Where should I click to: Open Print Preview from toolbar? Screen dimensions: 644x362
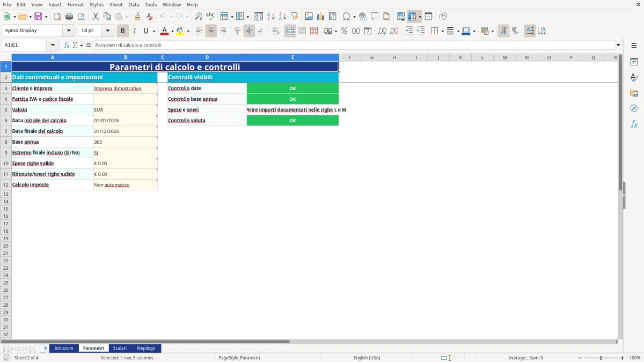pos(81,17)
